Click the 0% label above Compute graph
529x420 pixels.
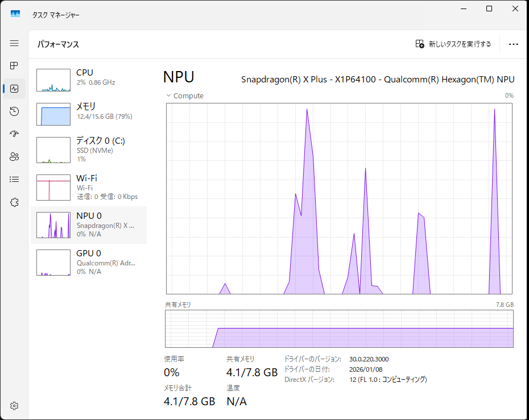[x=509, y=95]
